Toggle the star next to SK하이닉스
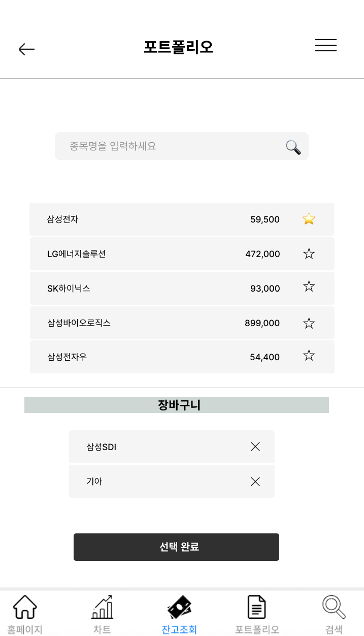This screenshot has height=636, width=364. click(x=309, y=286)
